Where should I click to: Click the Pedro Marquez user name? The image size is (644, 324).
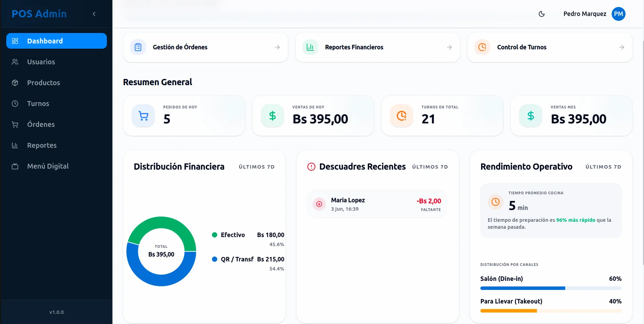tap(585, 14)
